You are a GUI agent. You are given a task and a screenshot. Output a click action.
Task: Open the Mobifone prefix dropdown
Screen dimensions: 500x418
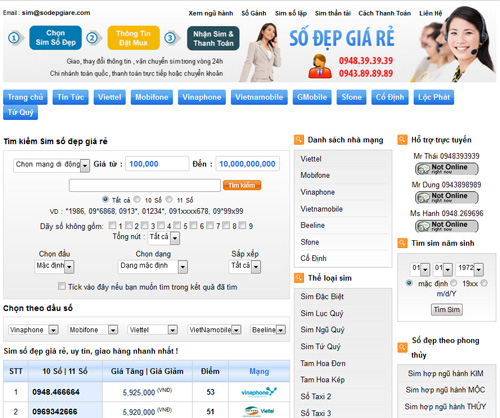[x=93, y=330]
